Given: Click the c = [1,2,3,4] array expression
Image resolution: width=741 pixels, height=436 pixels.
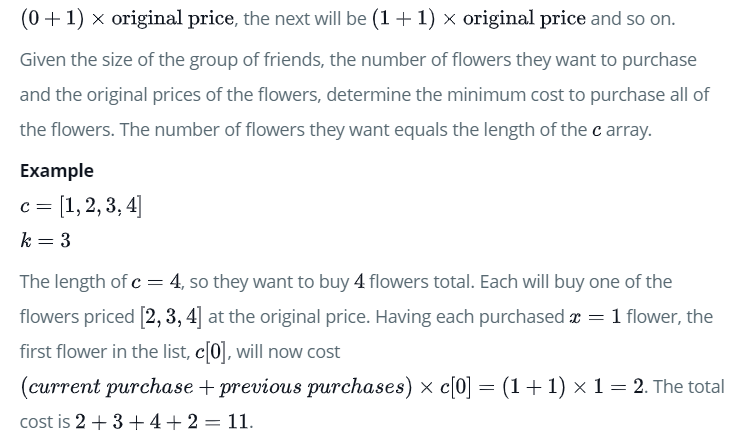Looking at the screenshot, I should [81, 206].
